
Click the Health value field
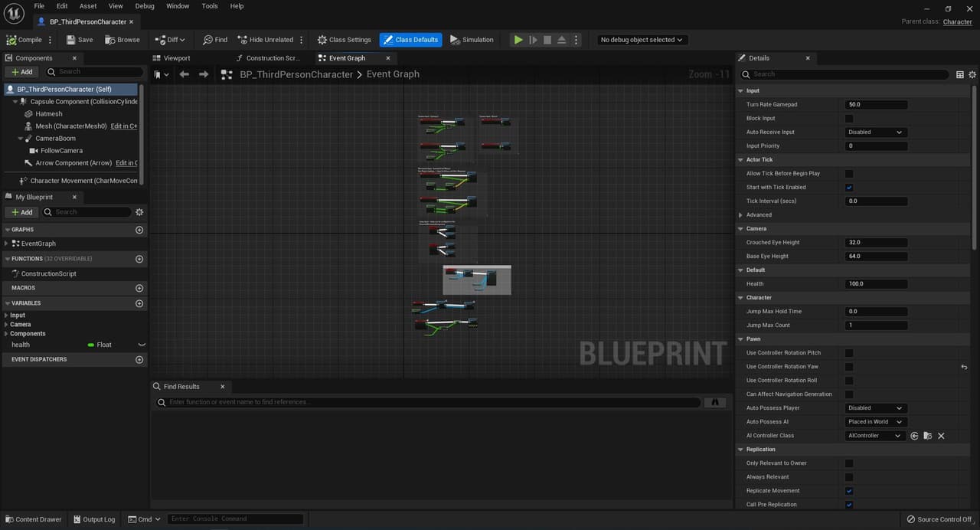tap(877, 284)
